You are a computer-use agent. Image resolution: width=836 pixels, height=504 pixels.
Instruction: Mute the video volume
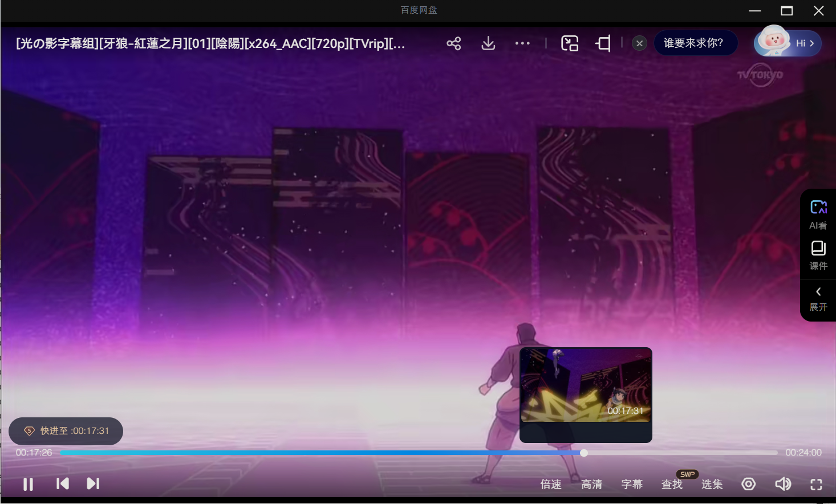coord(782,484)
